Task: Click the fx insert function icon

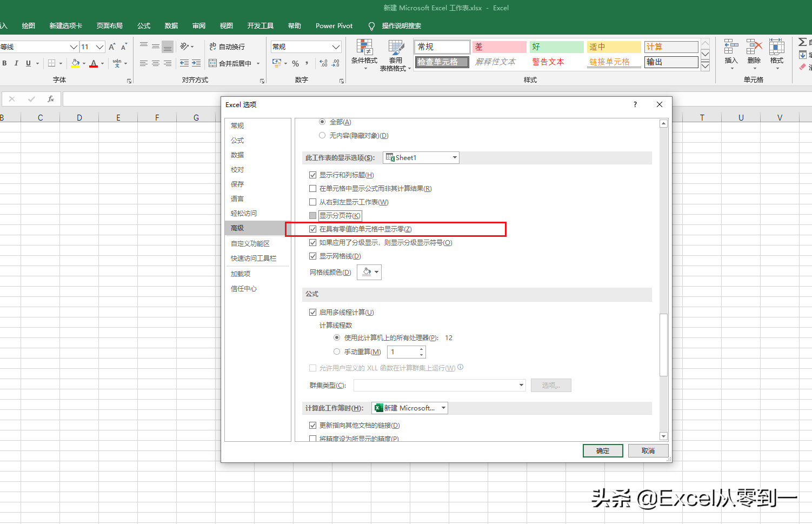Action: click(51, 99)
